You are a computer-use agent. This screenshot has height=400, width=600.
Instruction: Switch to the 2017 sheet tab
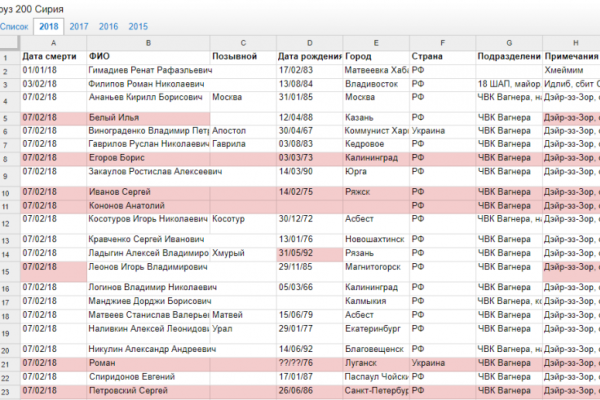coord(79,26)
